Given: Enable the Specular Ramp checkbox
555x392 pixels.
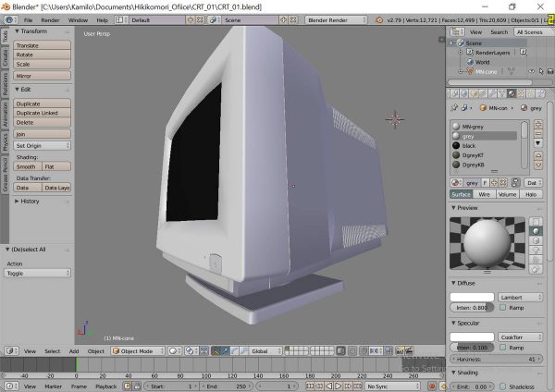Looking at the screenshot, I should point(504,347).
